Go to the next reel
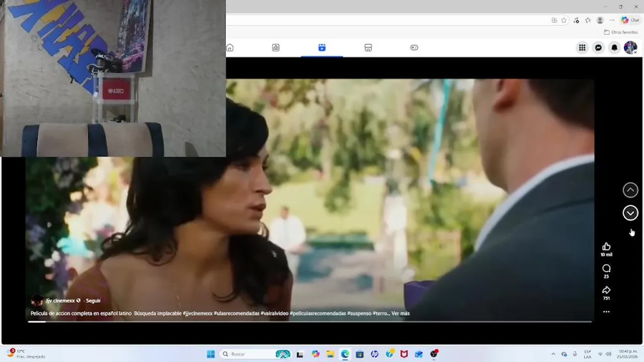The width and height of the screenshot is (644, 362). [x=630, y=213]
